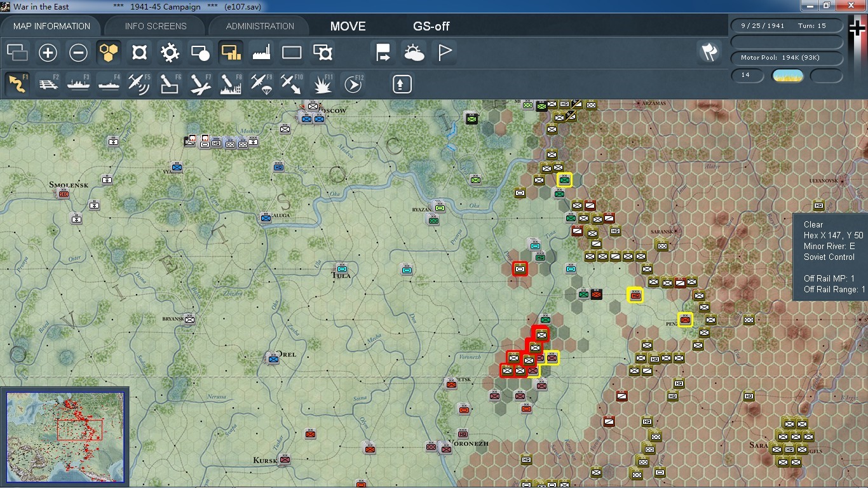Zoom in the map with plus icon
Image resolution: width=868 pixels, height=488 pixels.
(48, 52)
